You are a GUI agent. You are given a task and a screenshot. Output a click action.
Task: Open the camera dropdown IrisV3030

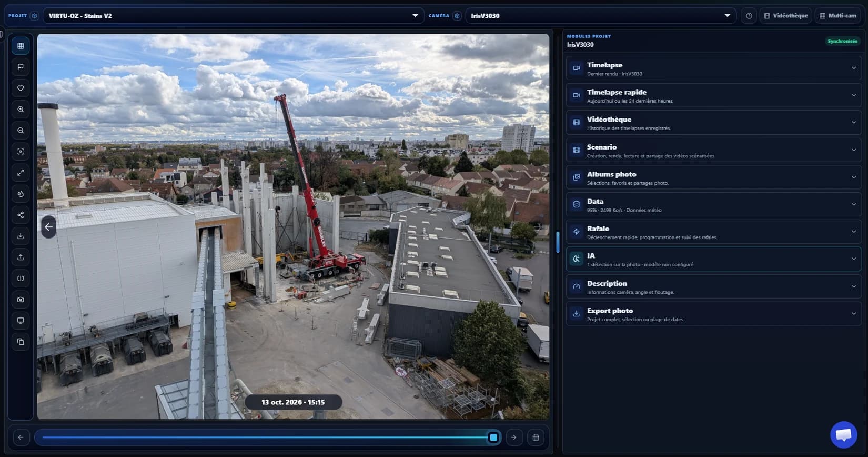(601, 16)
